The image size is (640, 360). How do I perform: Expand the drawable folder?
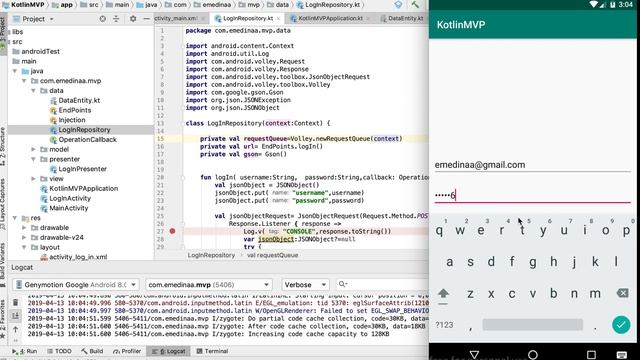24,228
